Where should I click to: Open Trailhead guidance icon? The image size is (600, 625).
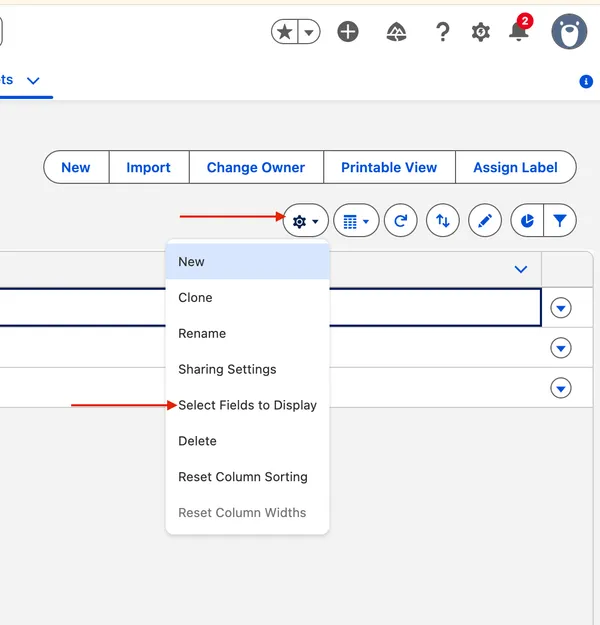pyautogui.click(x=396, y=32)
